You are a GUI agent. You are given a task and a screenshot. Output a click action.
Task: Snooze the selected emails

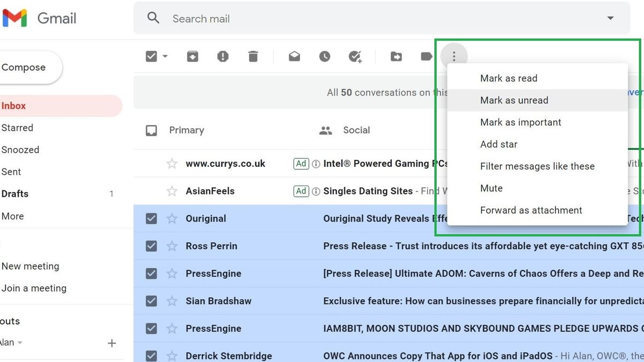[x=325, y=56]
